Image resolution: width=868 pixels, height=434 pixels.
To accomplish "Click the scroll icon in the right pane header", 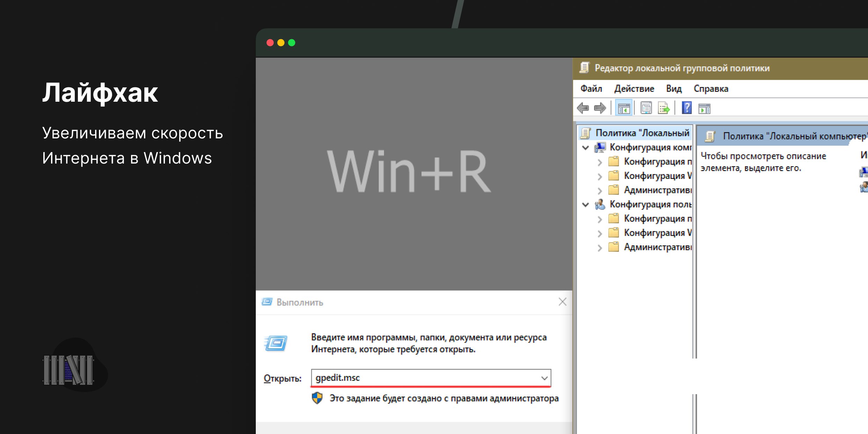I will [x=710, y=136].
